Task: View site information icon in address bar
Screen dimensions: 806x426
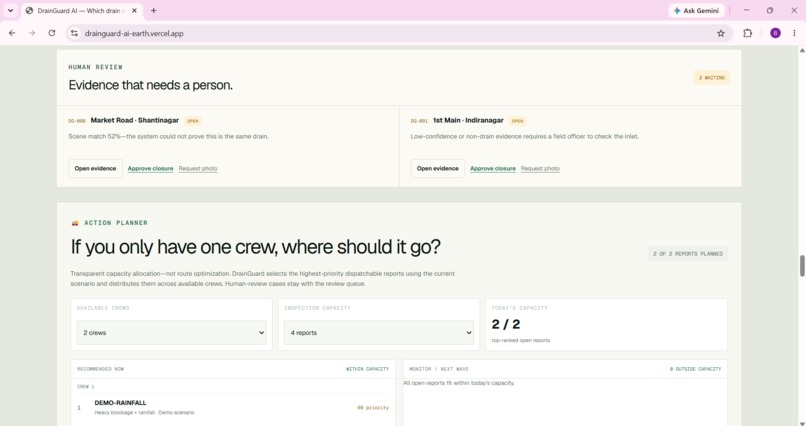Action: pyautogui.click(x=74, y=33)
